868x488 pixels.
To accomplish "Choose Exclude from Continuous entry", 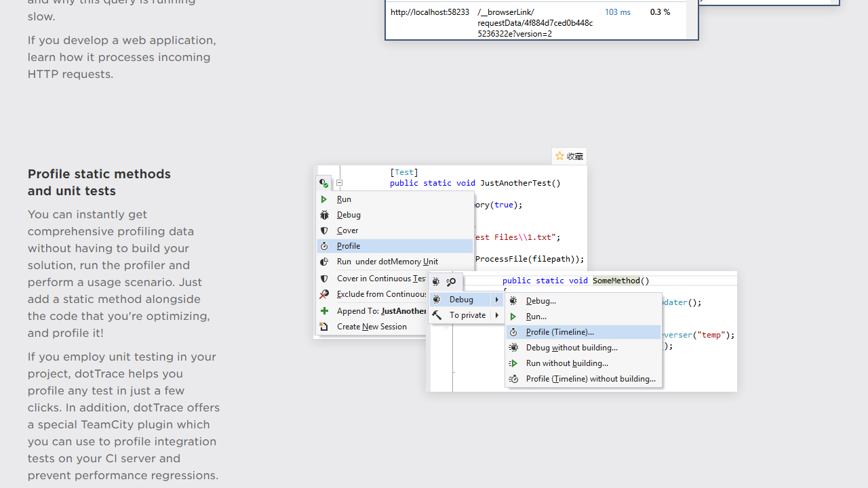I will click(373, 294).
